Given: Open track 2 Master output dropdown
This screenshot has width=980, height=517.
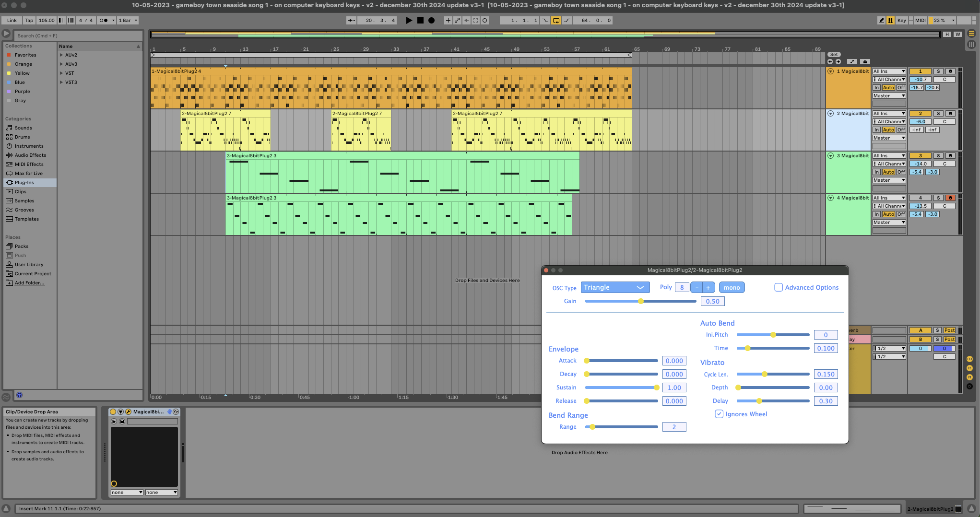Looking at the screenshot, I should 889,138.
